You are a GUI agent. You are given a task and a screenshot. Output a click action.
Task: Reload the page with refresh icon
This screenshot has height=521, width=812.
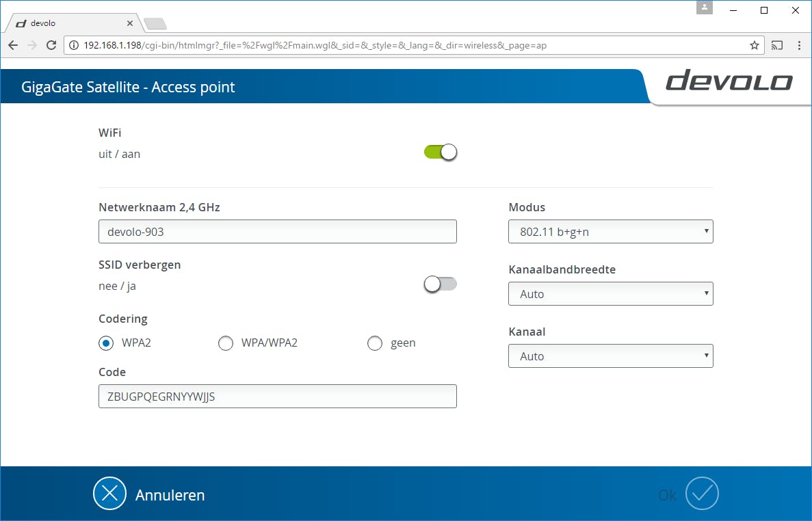point(51,46)
